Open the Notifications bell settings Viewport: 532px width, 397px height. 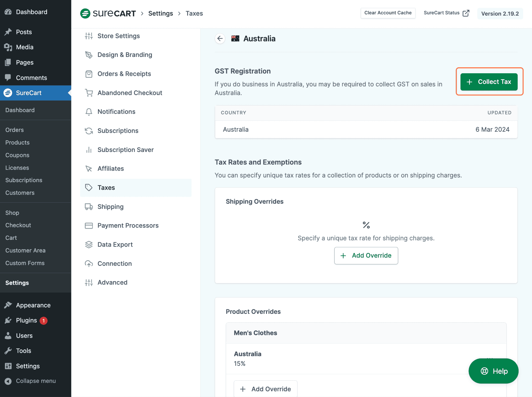pyautogui.click(x=89, y=111)
